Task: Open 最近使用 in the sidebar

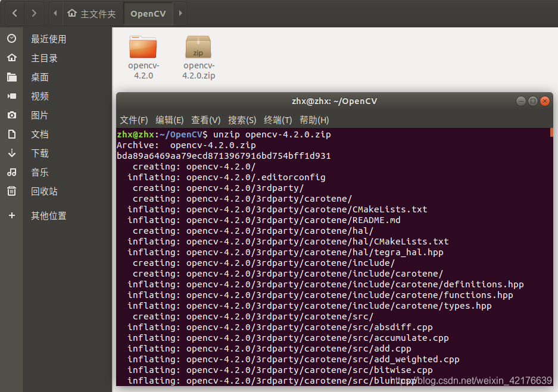Action: (x=49, y=39)
